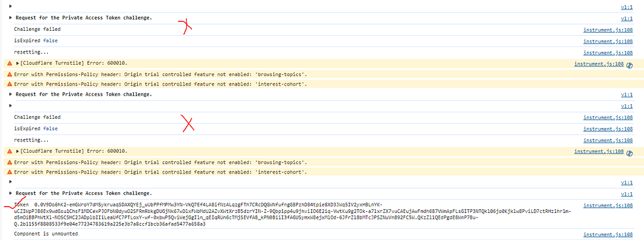Viewport: 644px width, 240px height.
Task: Select the 'Token' label of the token log
Action: coord(22,204)
